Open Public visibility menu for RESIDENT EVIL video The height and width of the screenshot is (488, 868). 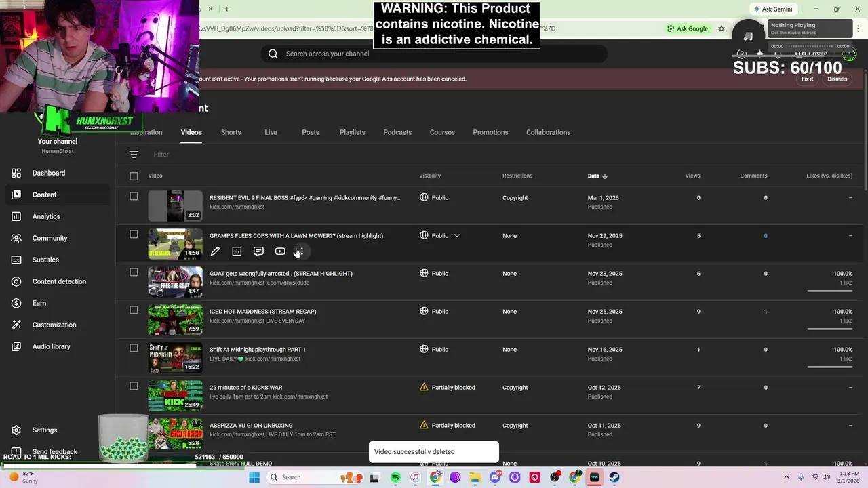[434, 198]
